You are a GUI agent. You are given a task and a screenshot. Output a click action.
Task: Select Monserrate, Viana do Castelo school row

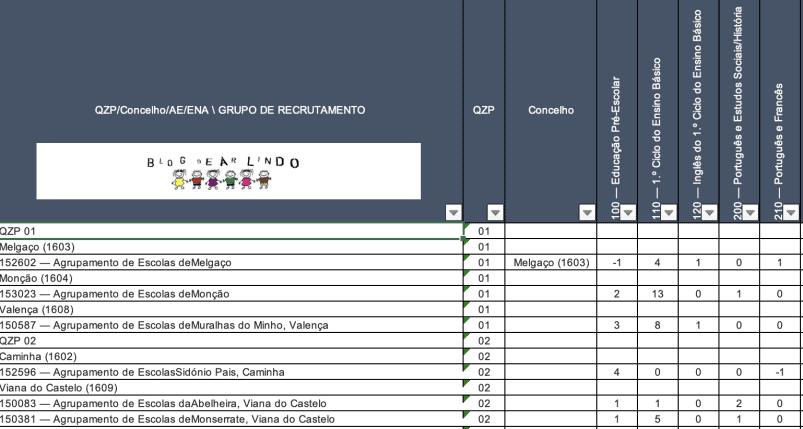(230, 419)
